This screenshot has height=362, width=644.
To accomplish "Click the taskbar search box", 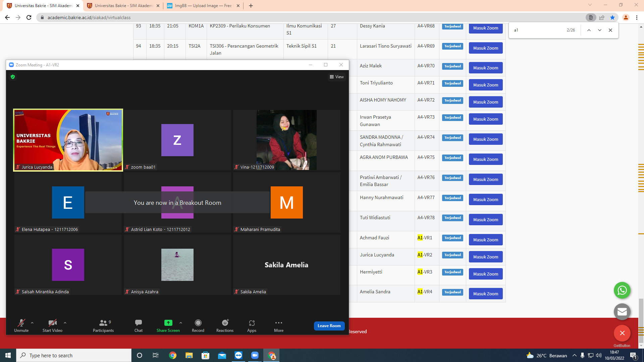I will pyautogui.click(x=74, y=355).
